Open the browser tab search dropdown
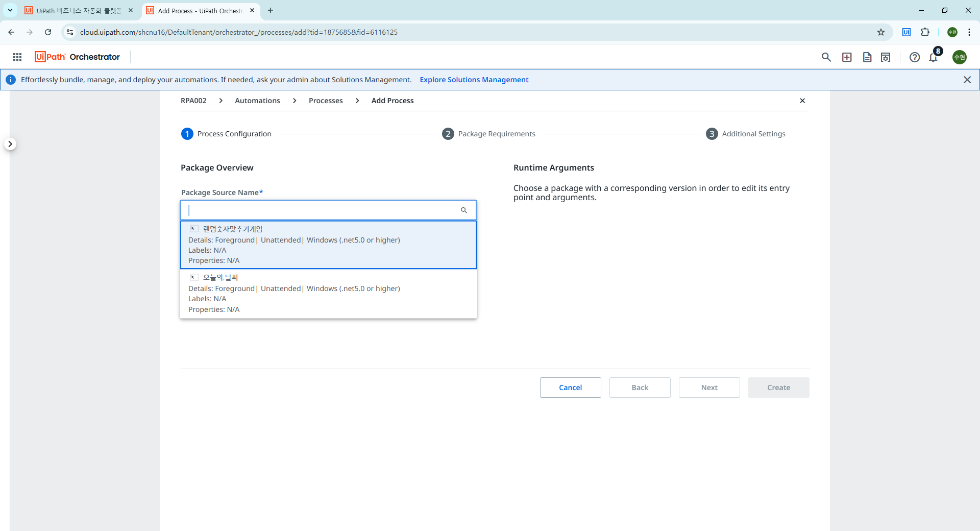 [10, 10]
